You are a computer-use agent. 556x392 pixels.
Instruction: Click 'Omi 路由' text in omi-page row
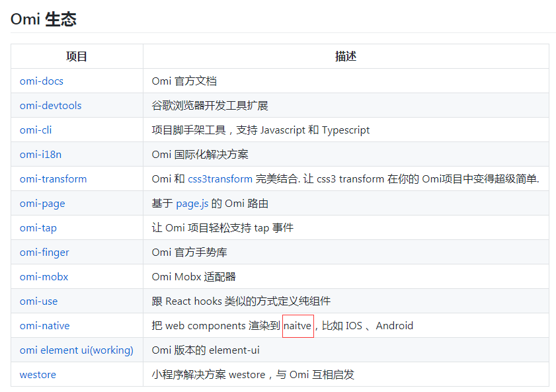point(247,204)
